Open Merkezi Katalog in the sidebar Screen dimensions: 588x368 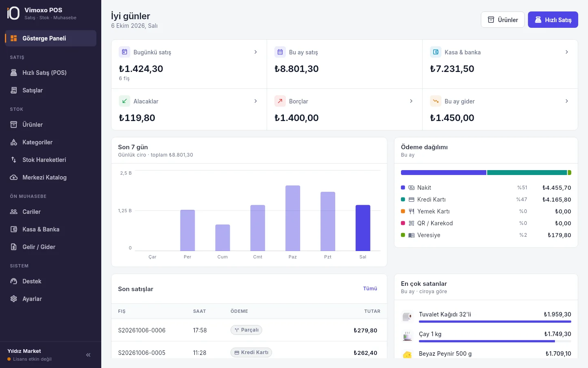pyautogui.click(x=51, y=177)
